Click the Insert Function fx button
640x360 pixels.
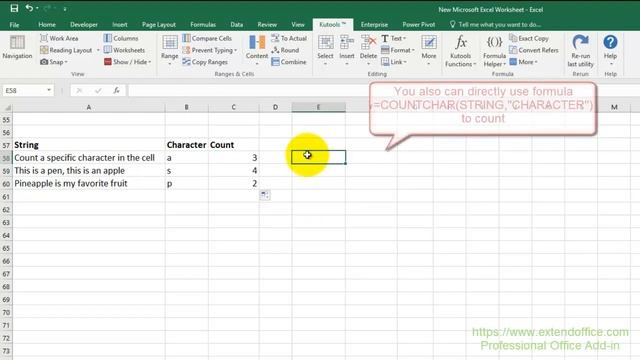pos(116,90)
